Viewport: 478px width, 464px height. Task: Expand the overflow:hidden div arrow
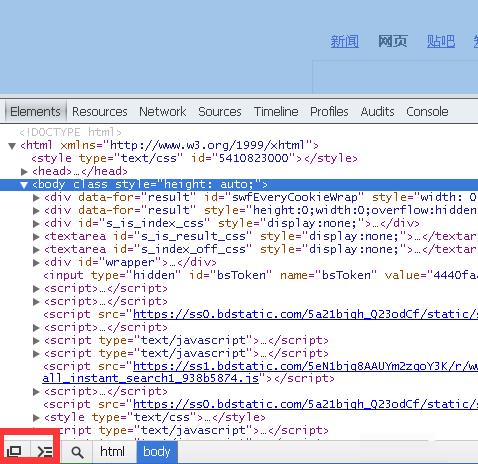point(36,211)
